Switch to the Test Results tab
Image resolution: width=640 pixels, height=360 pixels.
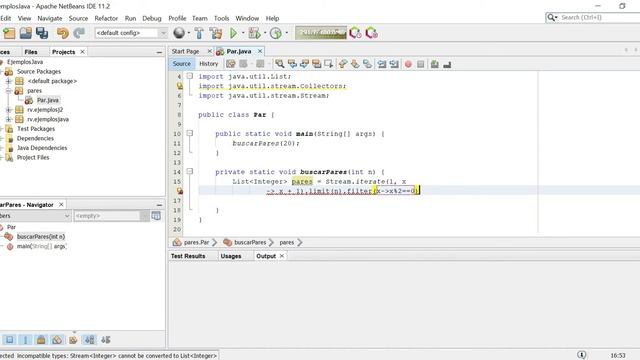[188, 256]
